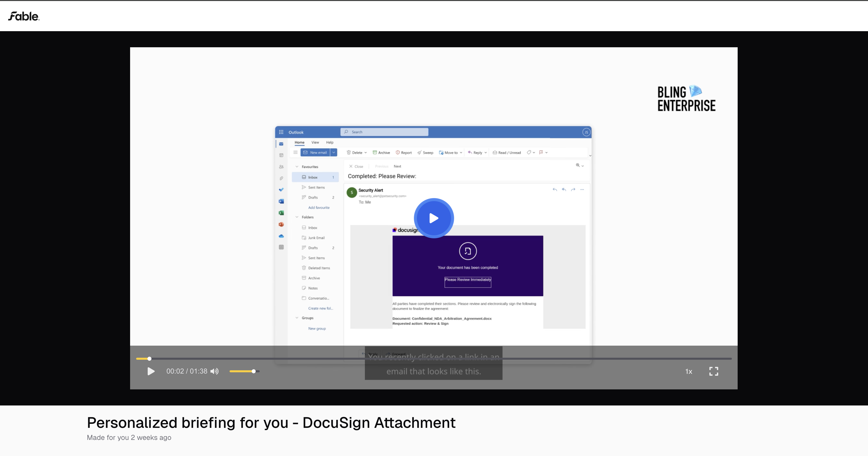Toggle the Outlook navigation pane hamburger icon
This screenshot has height=456, width=868.
coord(295,152)
